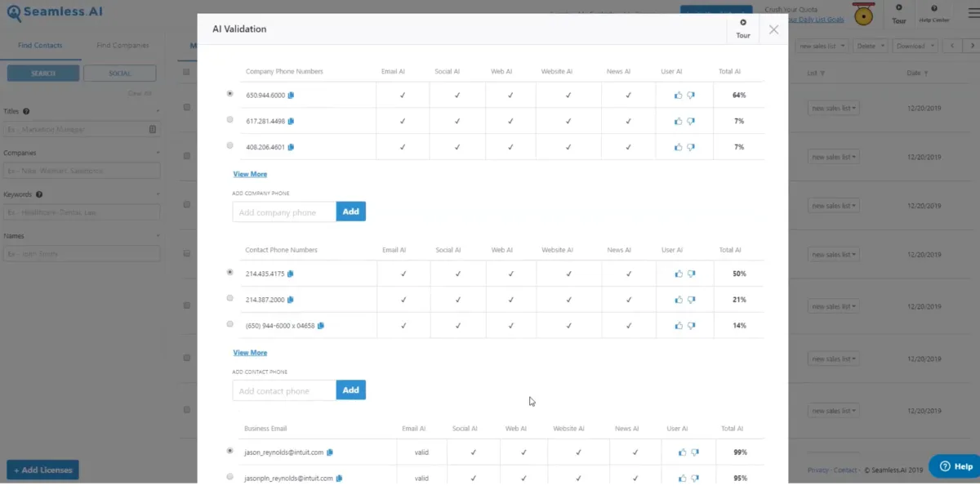This screenshot has height=490, width=980.
Task: Thumbs up contact phone 214.387.2000
Action: coord(678,300)
